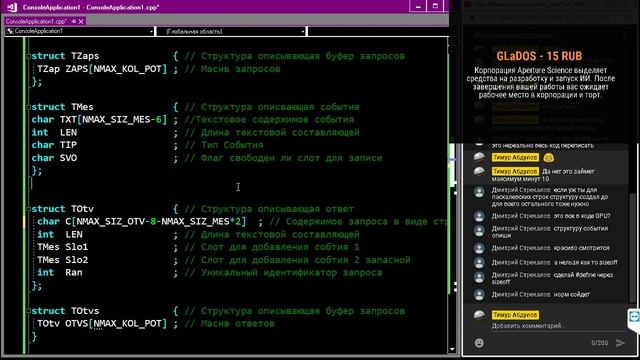This screenshot has height=360, width=640.
Task: Click the laughing emoji in Тимур's message
Action: click(549, 158)
